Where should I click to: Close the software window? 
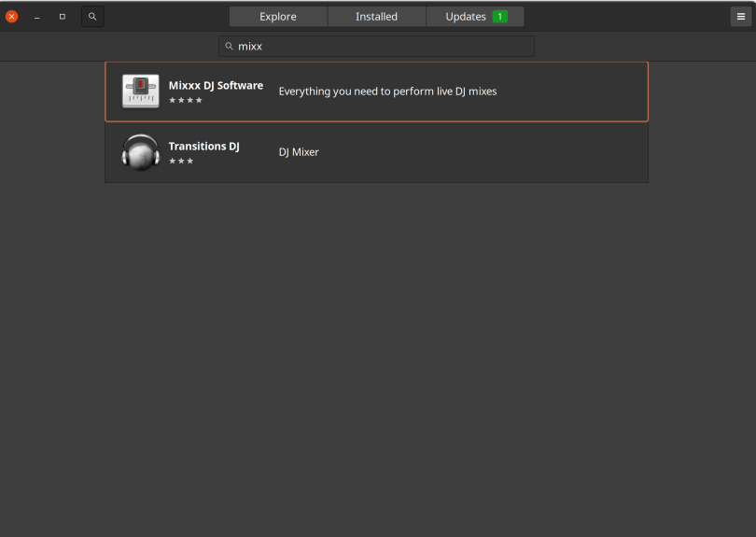(11, 17)
